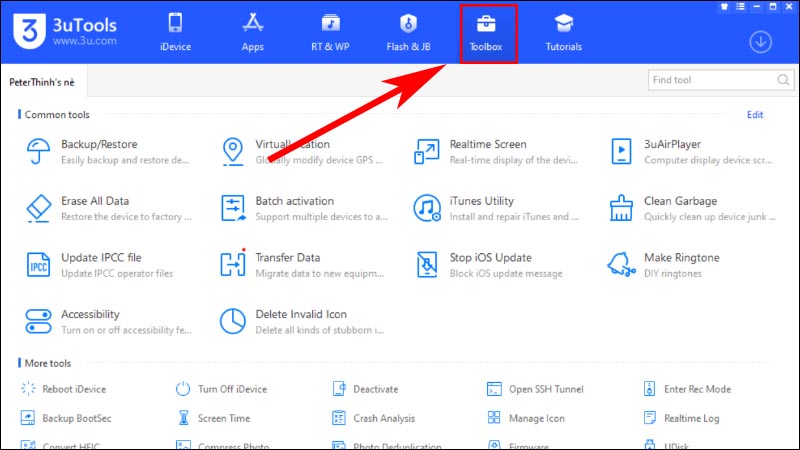Open the Batch activation icon
Image resolution: width=800 pixels, height=450 pixels.
233,208
